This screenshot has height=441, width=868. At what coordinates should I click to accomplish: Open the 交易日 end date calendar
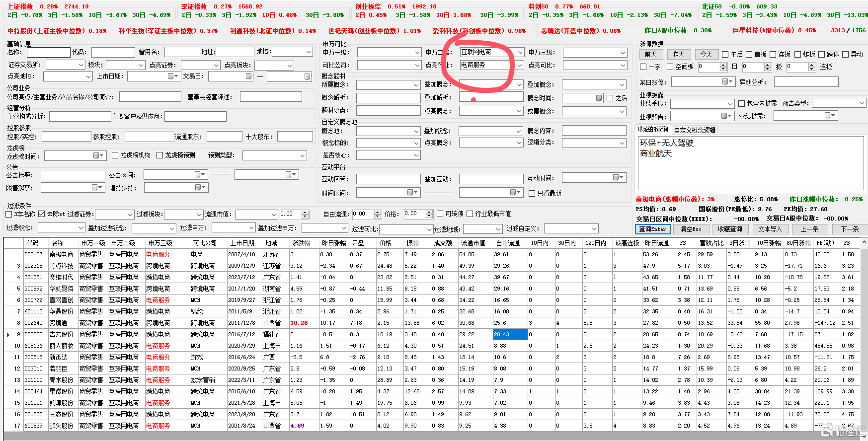[x=308, y=76]
